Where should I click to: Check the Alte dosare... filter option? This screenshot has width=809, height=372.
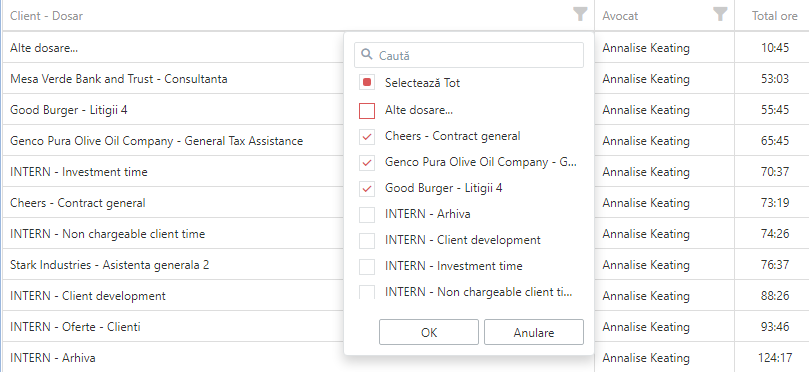point(367,110)
